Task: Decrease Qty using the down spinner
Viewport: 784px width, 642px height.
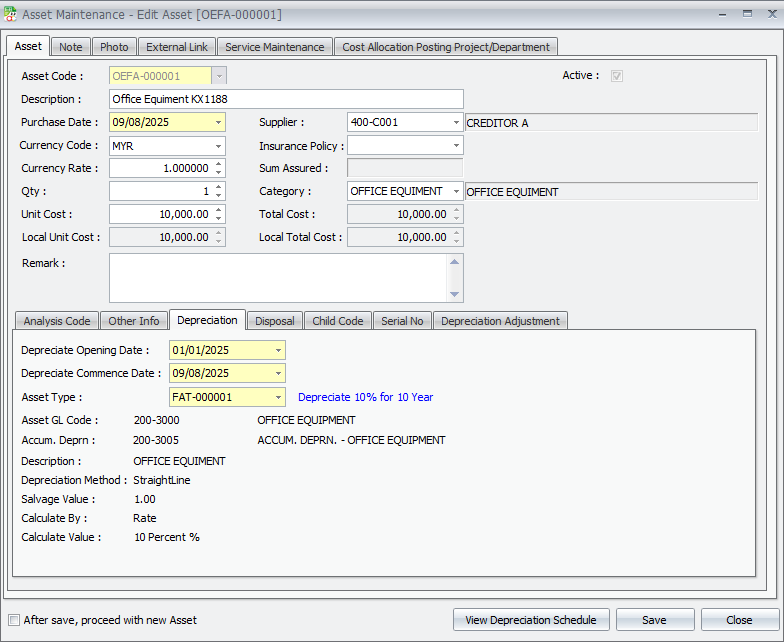Action: click(x=218, y=195)
